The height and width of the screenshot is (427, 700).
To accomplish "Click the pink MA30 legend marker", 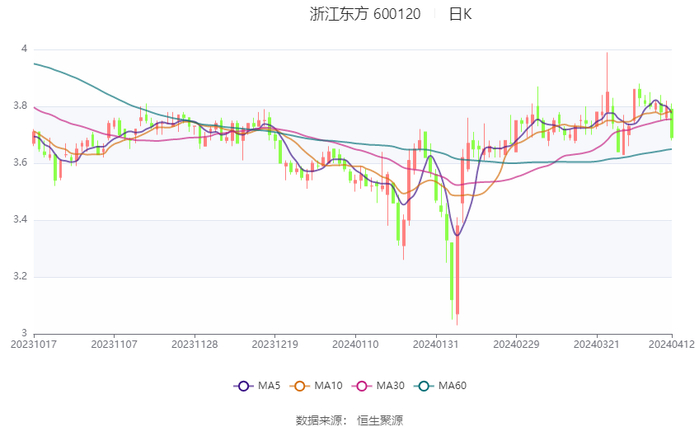I will point(360,385).
